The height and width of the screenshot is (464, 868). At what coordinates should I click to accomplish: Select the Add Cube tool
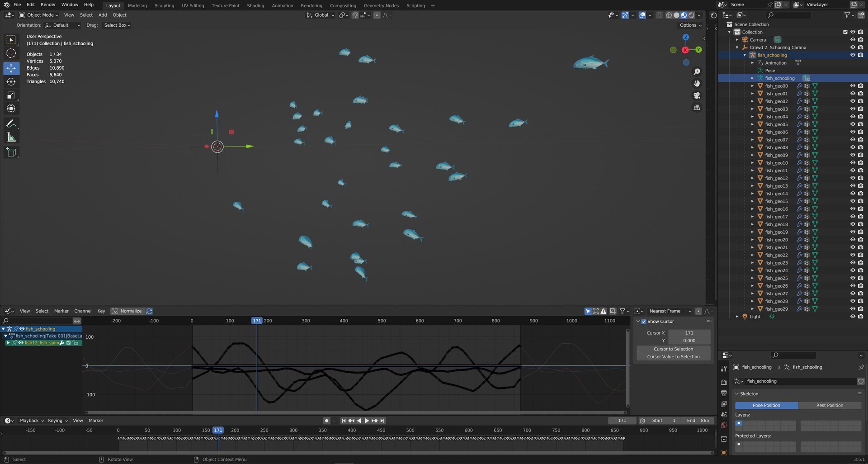click(11, 152)
